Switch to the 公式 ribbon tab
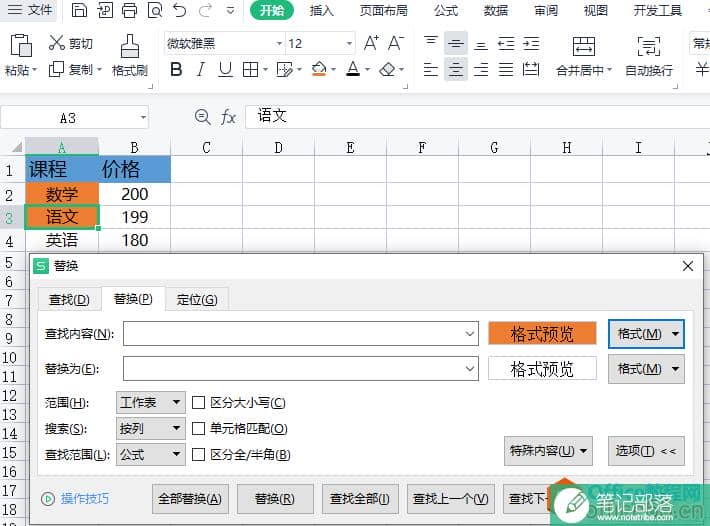Screen dimensions: 710x526 pyautogui.click(x=446, y=10)
